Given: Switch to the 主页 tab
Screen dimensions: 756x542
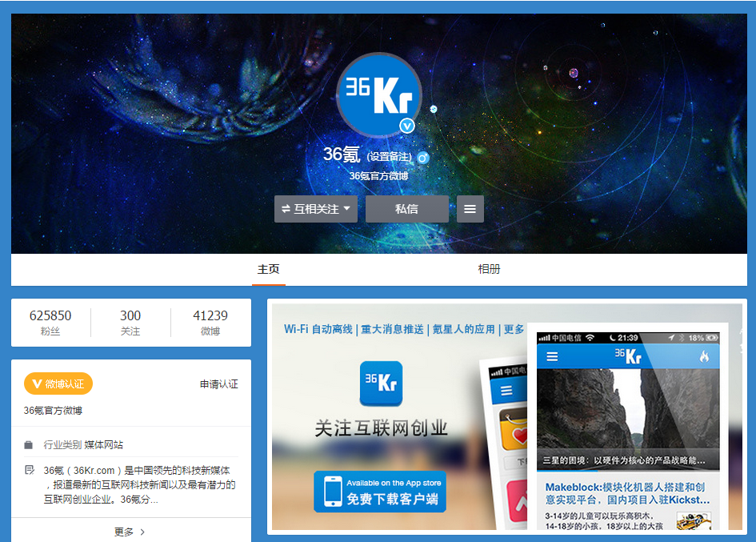Looking at the screenshot, I should point(269,269).
